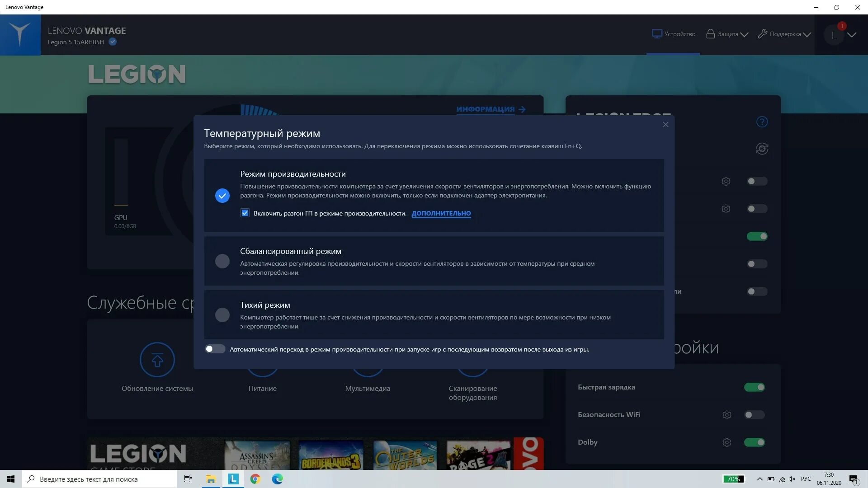Launch Google Chrome from the taskbar
Viewport: 868px width, 488px height.
tap(255, 479)
